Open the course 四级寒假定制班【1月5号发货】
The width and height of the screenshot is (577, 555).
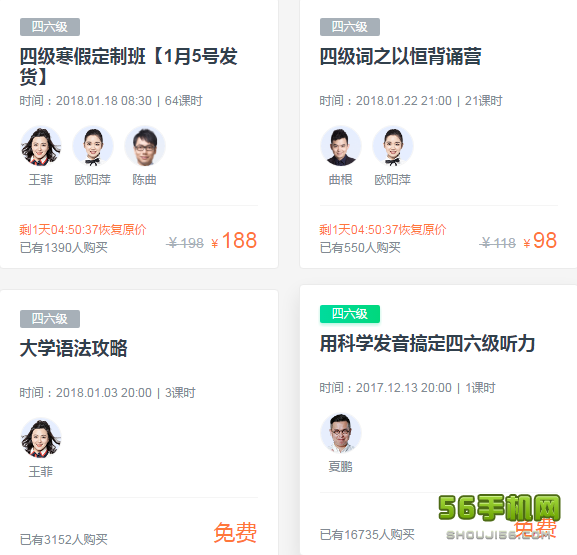click(x=129, y=66)
